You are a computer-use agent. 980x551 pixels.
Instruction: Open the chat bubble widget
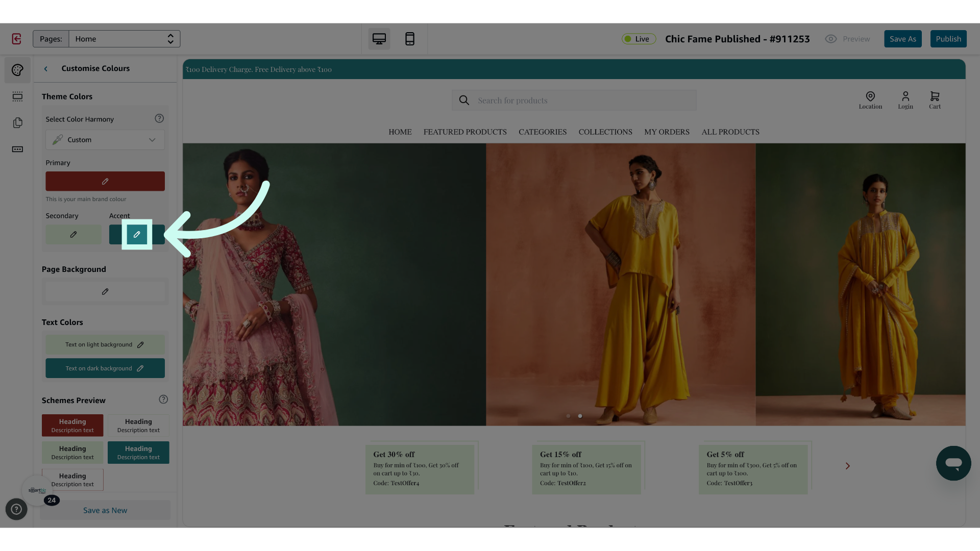click(x=953, y=463)
